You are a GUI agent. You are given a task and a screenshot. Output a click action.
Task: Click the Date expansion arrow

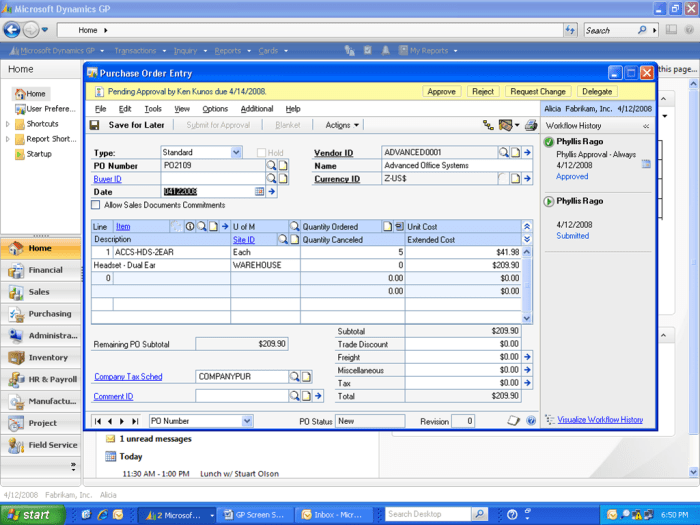point(271,191)
